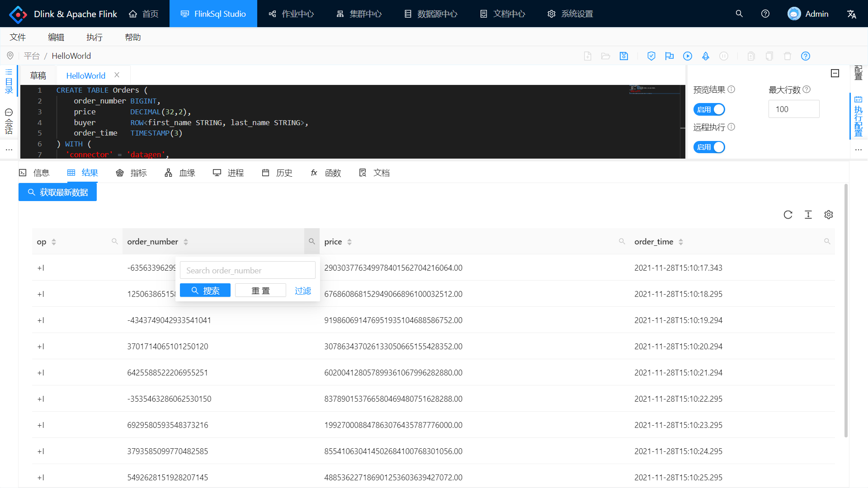Click the save (floppy disk) toolbar icon
Screen dimensions: 868x488
(624, 56)
